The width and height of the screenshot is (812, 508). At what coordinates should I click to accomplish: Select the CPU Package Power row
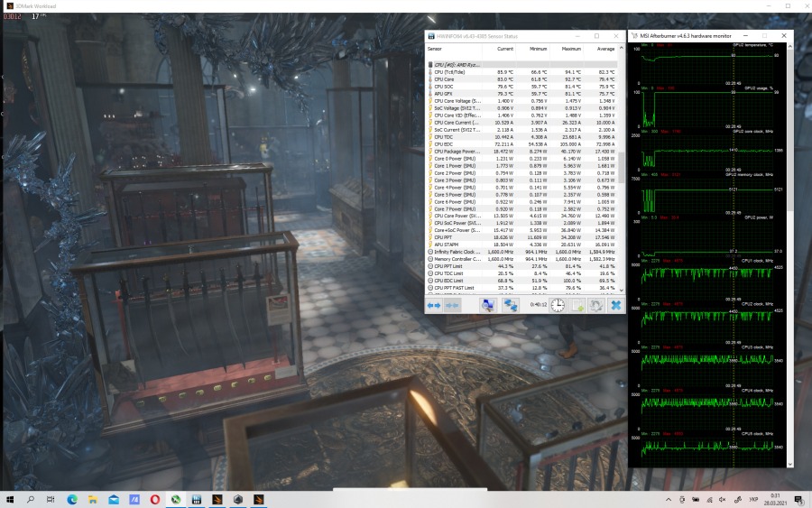[521, 152]
